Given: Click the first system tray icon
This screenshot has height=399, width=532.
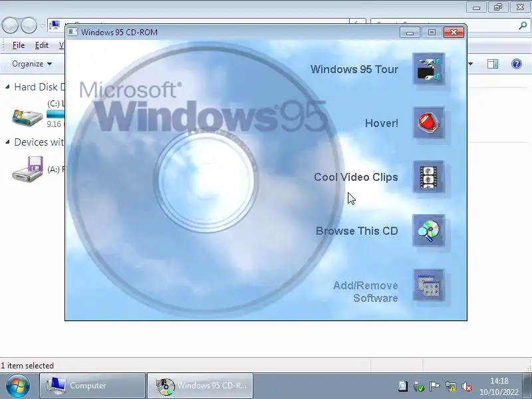Looking at the screenshot, I should point(403,386).
